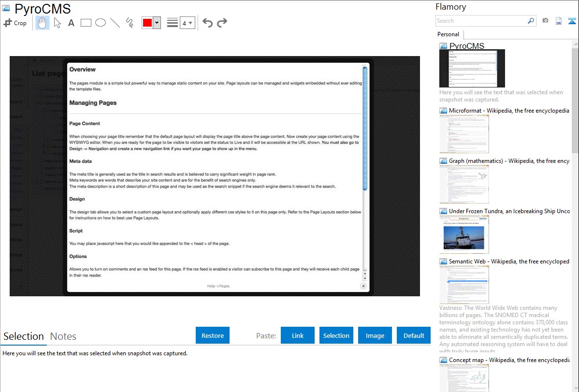Click the Paste Selection button

pos(336,335)
